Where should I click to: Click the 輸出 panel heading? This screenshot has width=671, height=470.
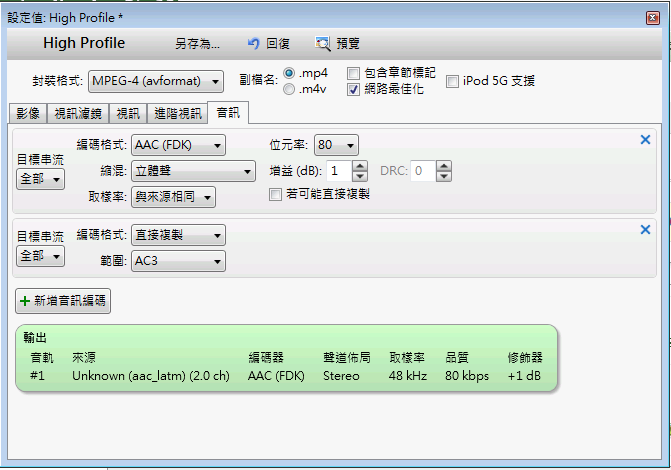35,338
